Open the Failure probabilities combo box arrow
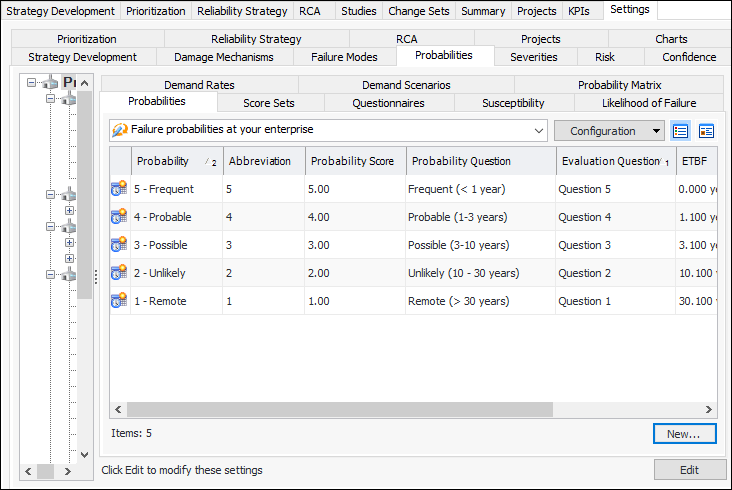This screenshot has width=732, height=490. click(539, 131)
